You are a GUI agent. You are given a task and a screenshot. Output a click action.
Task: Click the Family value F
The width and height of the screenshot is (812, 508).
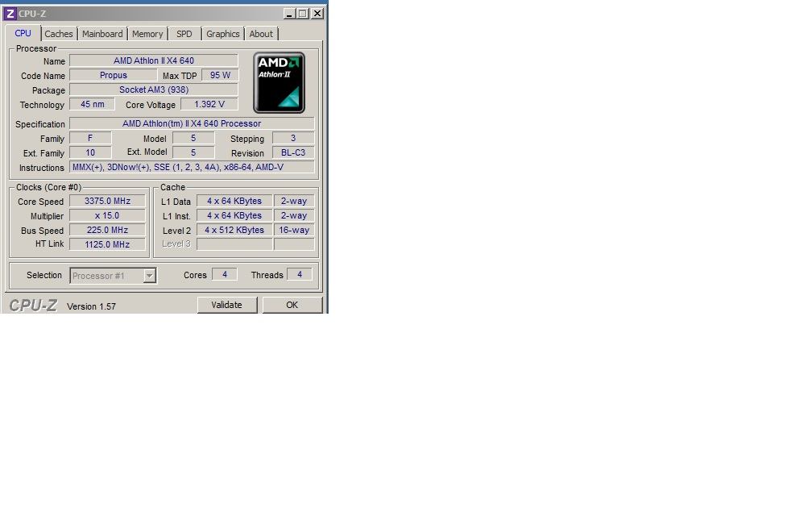pyautogui.click(x=90, y=138)
